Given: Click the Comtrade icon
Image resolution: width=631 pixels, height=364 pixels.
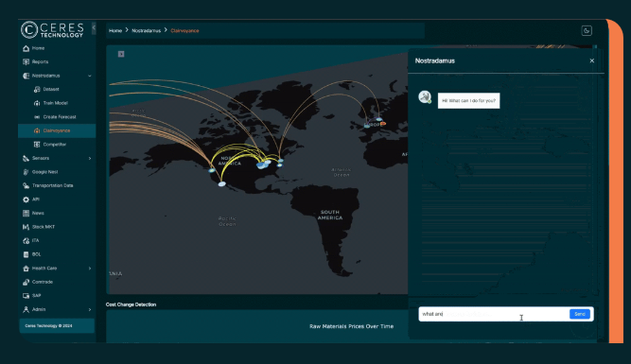Looking at the screenshot, I should 26,282.
